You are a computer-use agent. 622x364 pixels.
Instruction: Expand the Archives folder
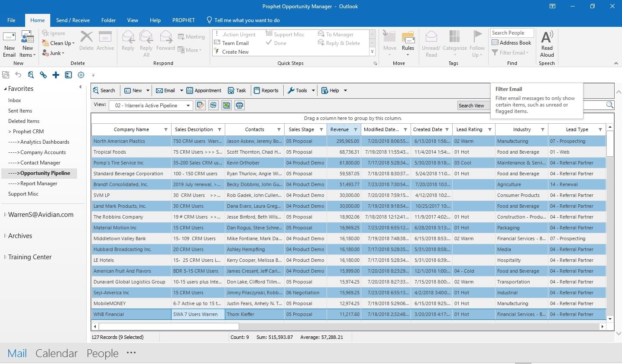[5, 235]
